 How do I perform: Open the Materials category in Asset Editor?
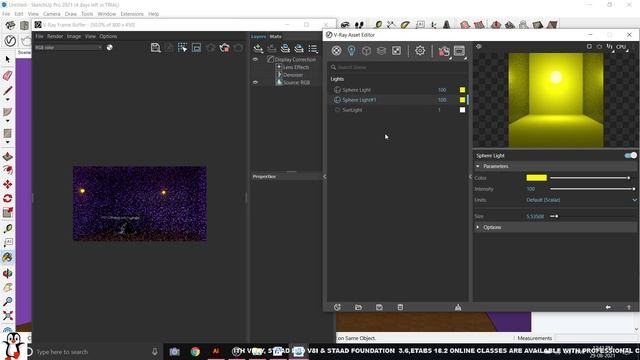(x=336, y=51)
